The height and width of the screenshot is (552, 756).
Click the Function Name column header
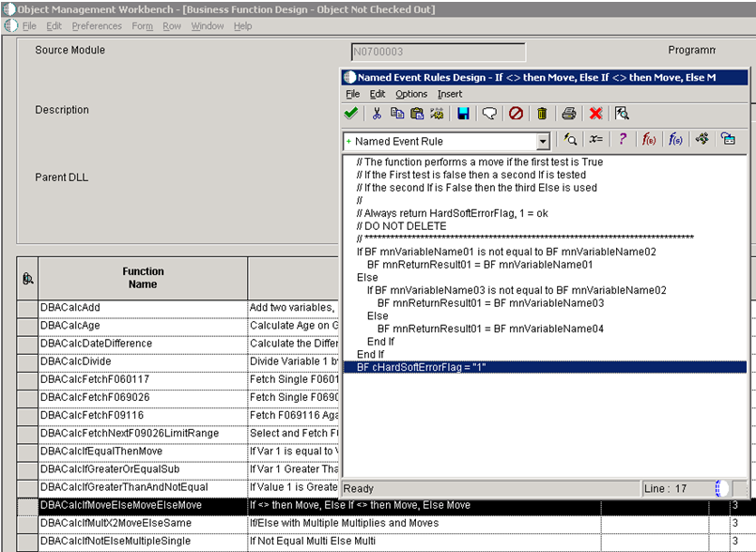143,278
